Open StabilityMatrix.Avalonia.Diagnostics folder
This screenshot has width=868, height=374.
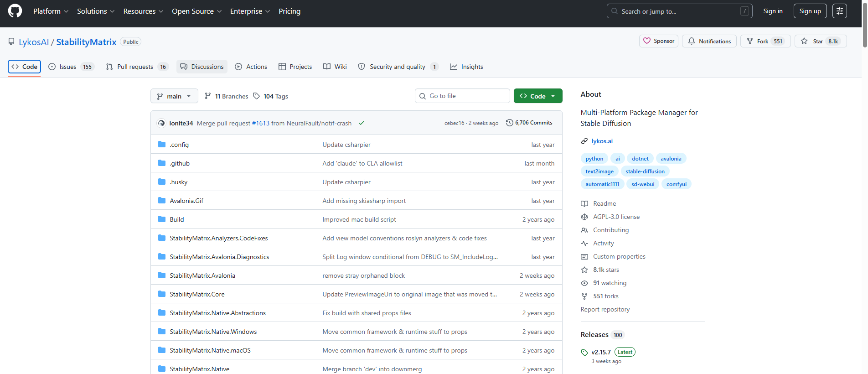pos(219,257)
